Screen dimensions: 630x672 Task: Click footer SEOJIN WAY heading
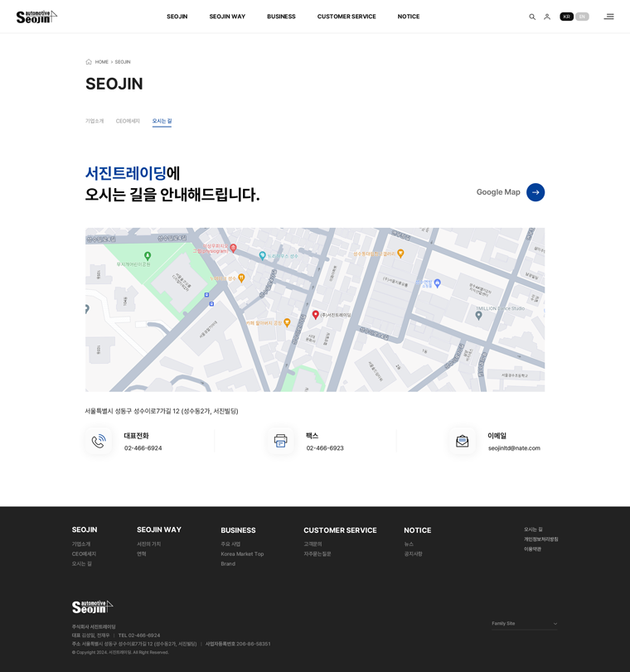(159, 529)
